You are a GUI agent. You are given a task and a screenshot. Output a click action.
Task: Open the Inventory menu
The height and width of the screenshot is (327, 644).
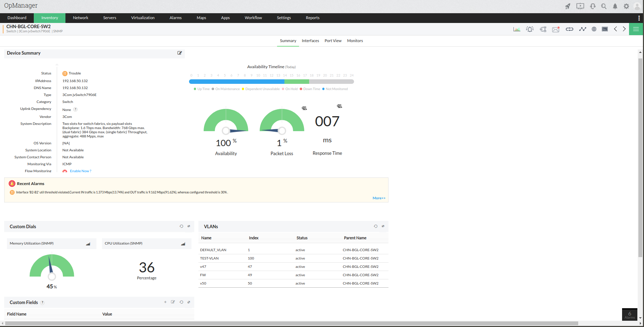pyautogui.click(x=50, y=18)
